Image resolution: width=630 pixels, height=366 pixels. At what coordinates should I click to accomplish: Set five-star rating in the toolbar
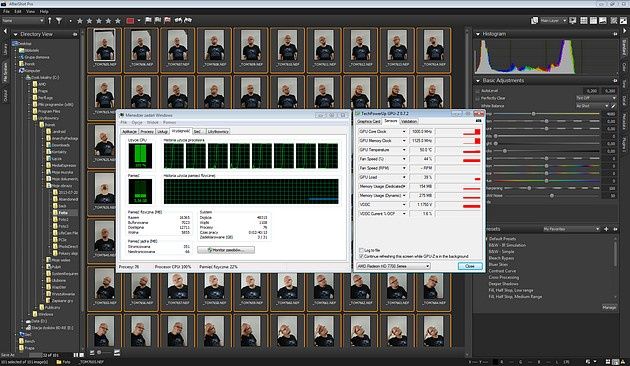[118, 20]
